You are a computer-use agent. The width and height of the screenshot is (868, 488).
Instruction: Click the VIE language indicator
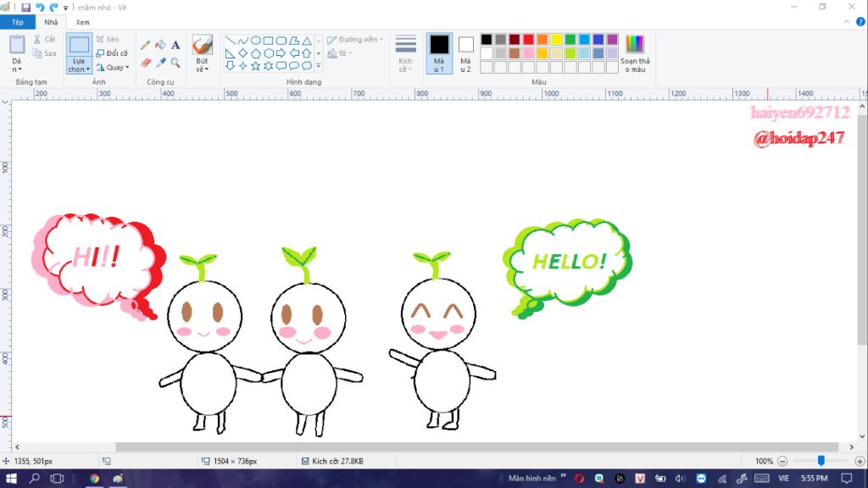pos(783,479)
